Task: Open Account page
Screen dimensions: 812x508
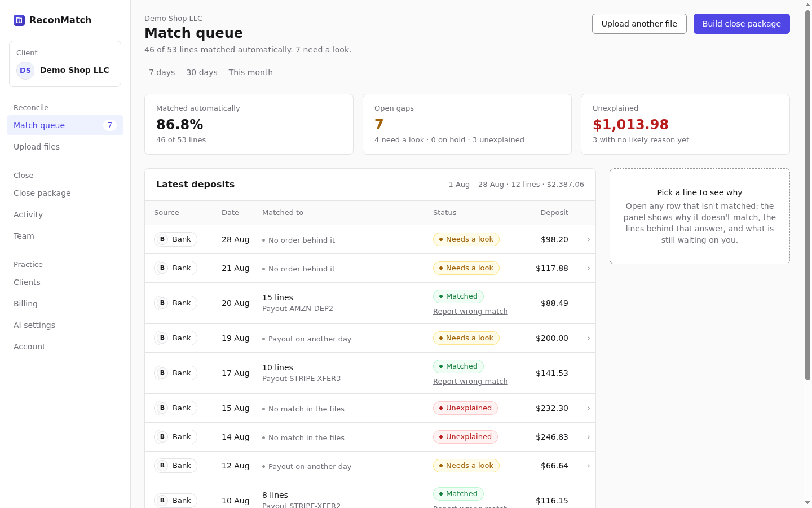Action: (65, 347)
